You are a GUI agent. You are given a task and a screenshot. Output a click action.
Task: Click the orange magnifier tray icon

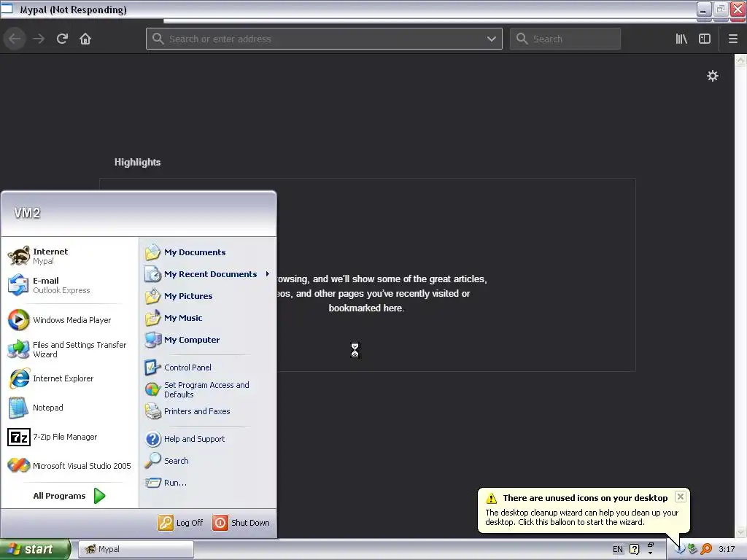point(706,549)
